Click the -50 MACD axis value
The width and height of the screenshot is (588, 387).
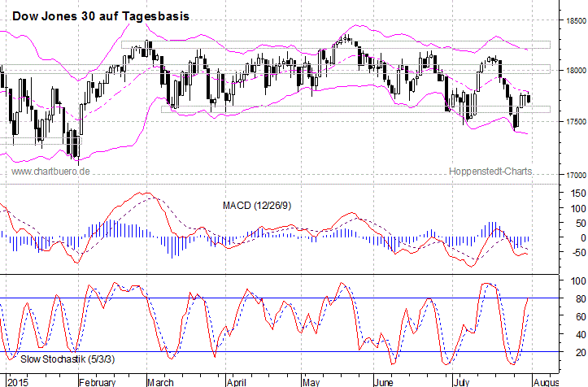578,253
